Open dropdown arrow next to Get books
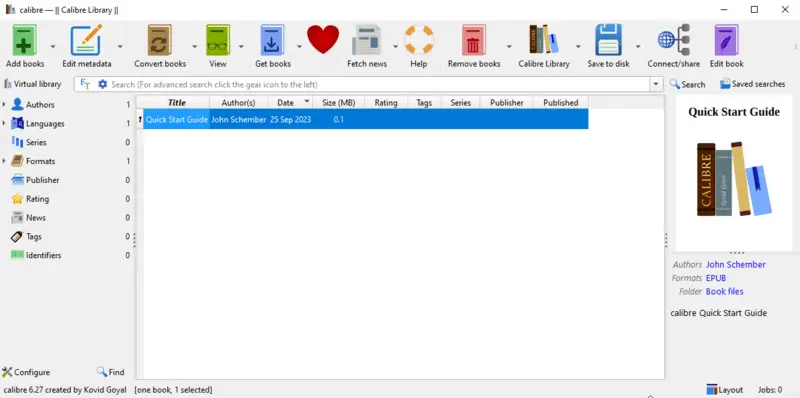The height and width of the screenshot is (398, 800). click(299, 46)
